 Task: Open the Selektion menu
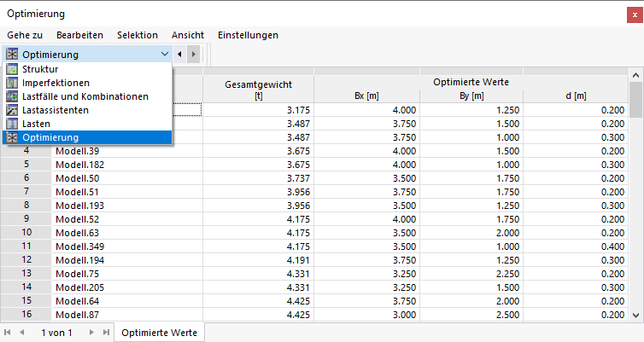pos(138,35)
